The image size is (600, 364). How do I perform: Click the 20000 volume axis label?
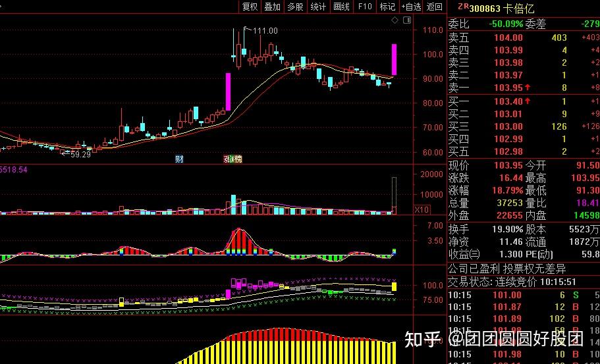(431, 174)
